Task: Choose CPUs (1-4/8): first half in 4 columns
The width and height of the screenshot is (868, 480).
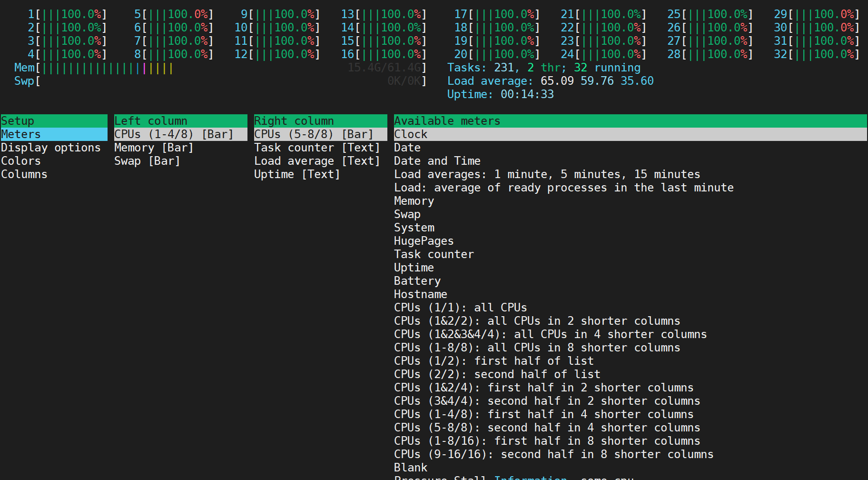Action: (x=544, y=414)
